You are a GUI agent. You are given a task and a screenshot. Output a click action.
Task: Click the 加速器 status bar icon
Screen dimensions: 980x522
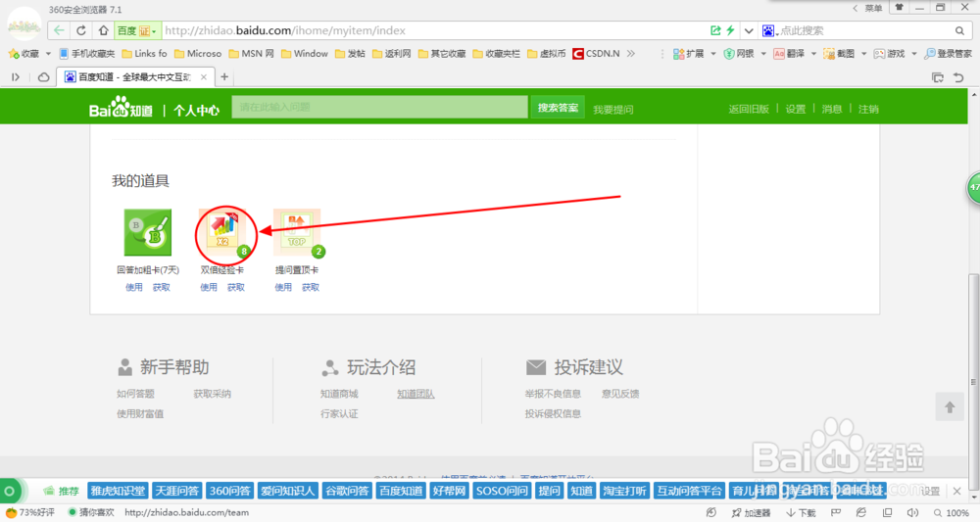point(752,512)
